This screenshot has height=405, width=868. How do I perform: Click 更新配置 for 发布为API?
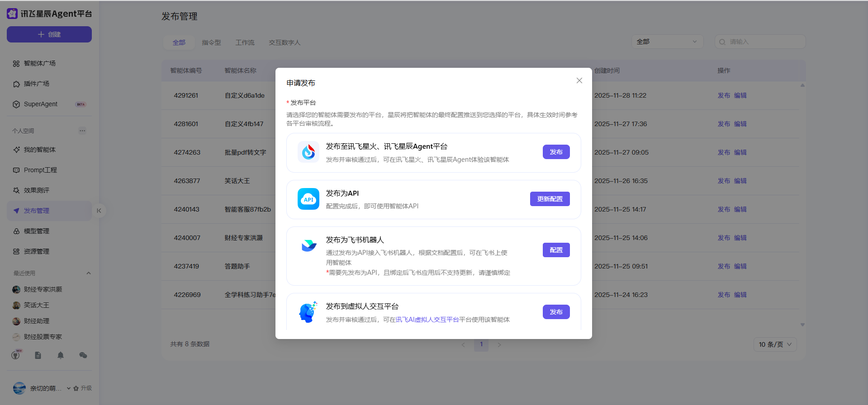[x=550, y=199]
